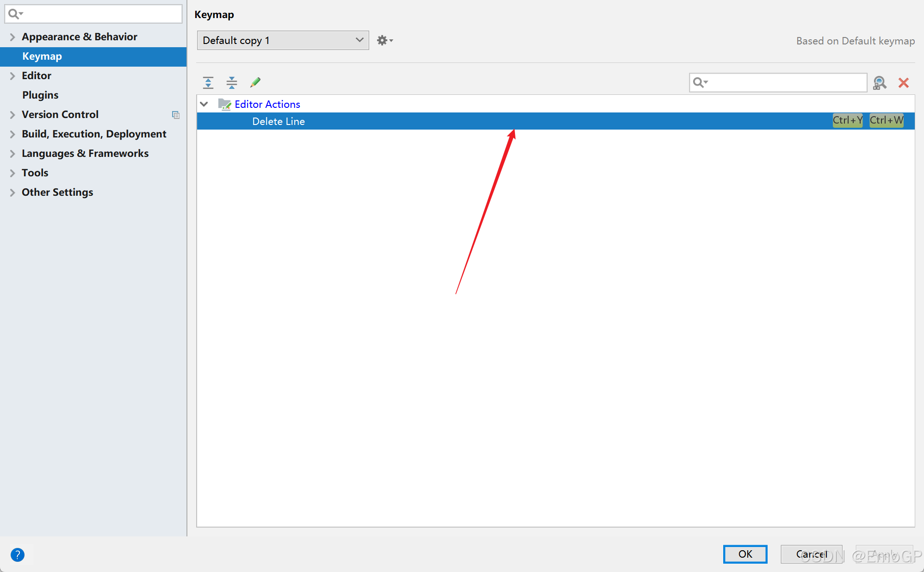Focus the keymap action search field
The height and width of the screenshot is (572, 924).
point(787,83)
